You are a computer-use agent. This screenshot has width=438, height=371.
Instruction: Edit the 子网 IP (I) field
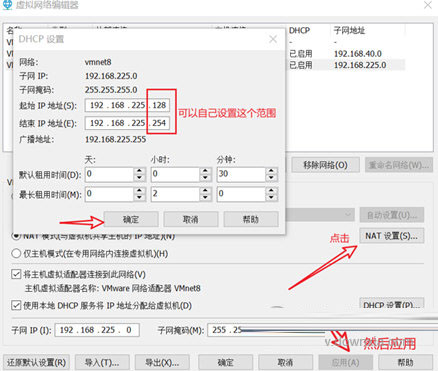pyautogui.click(x=97, y=330)
